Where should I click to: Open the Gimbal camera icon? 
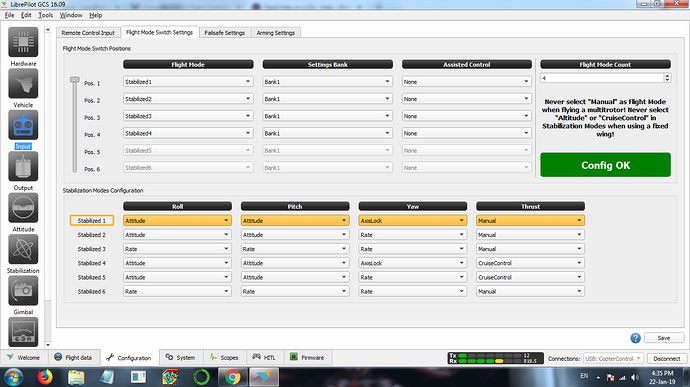pos(23,291)
